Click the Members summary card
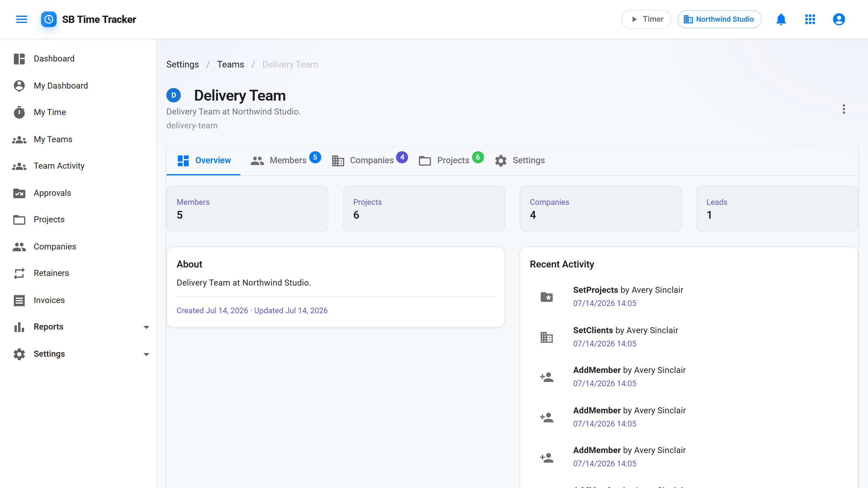Viewport: 868px width, 488px height. click(x=247, y=209)
